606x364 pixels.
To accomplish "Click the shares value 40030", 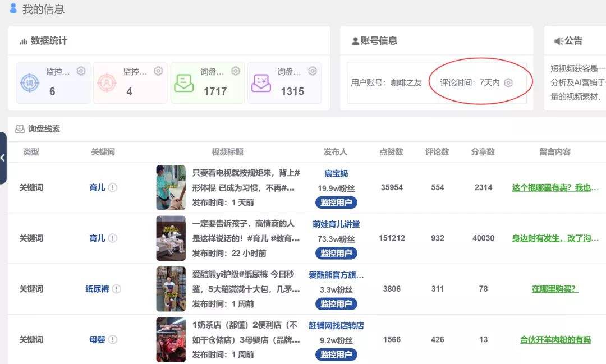I will coord(483,238).
